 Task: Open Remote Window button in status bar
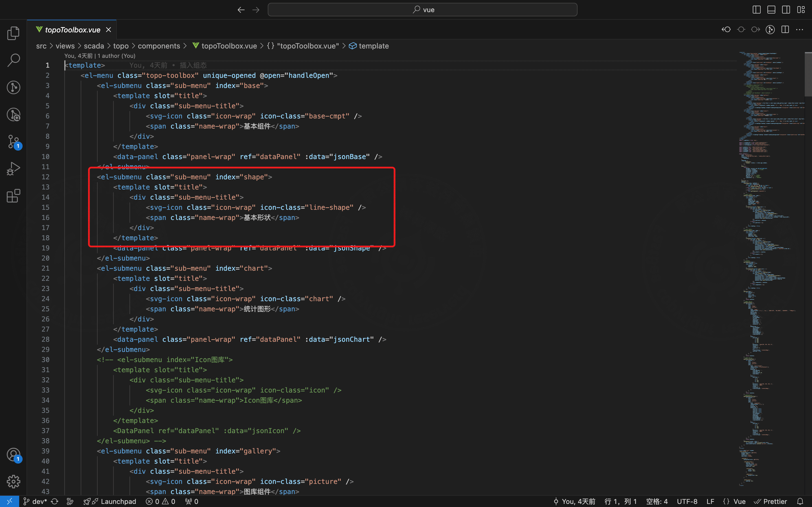point(9,501)
